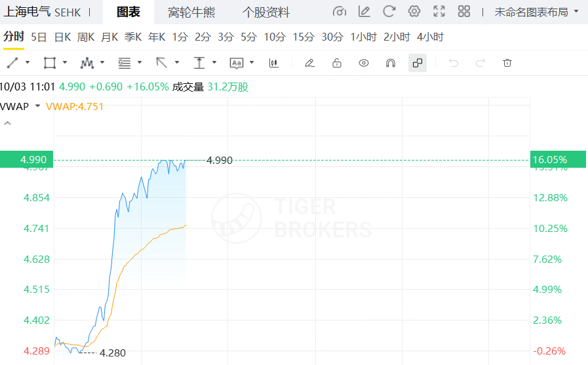Open the candlestick chart type icon
588x365 pixels.
(274, 63)
